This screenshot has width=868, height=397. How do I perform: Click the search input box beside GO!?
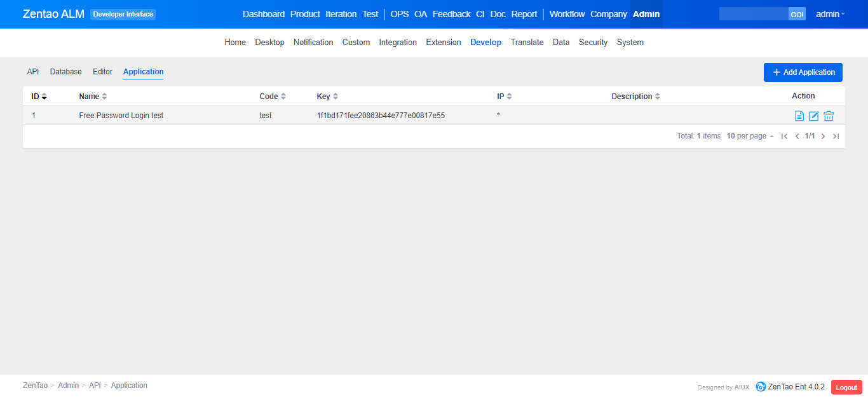pos(754,14)
